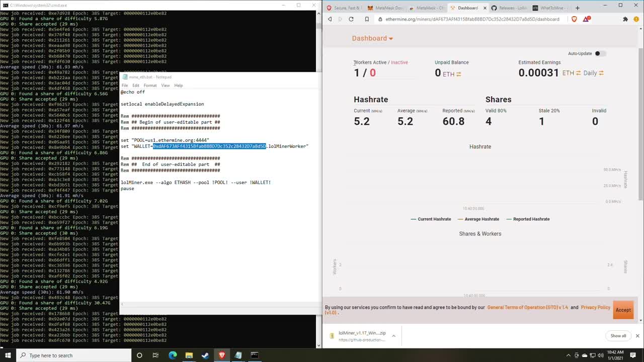Screen dimensions: 644x362
Task: Open Brave Rewards triangle icon
Action: coord(587,19)
